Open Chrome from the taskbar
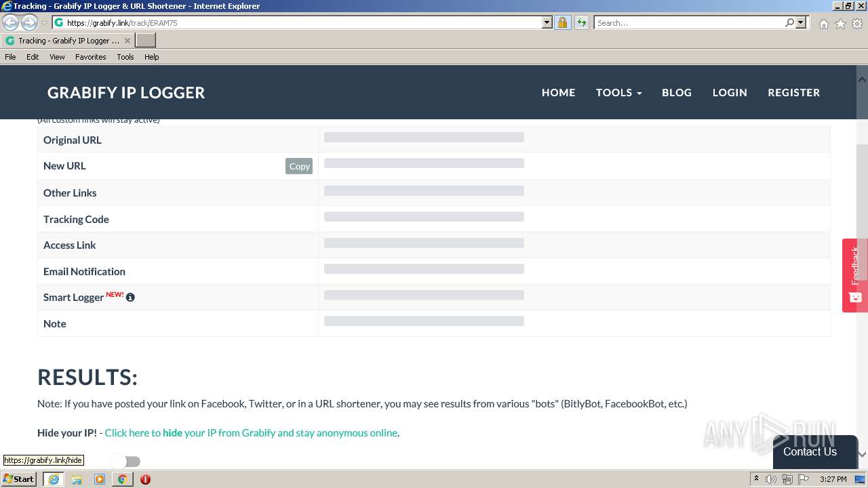This screenshot has height=488, width=868. tap(123, 479)
